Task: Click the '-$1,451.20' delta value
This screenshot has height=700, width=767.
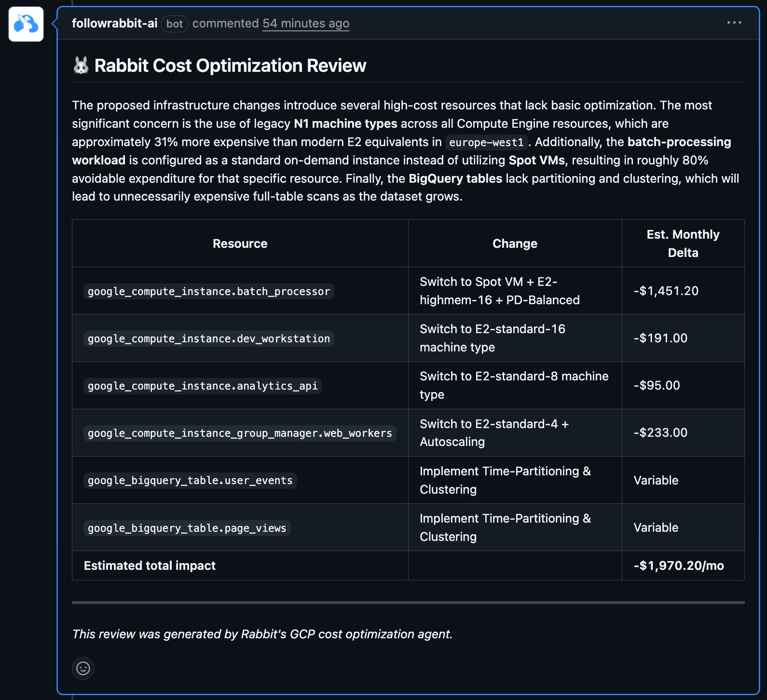Action: [666, 291]
